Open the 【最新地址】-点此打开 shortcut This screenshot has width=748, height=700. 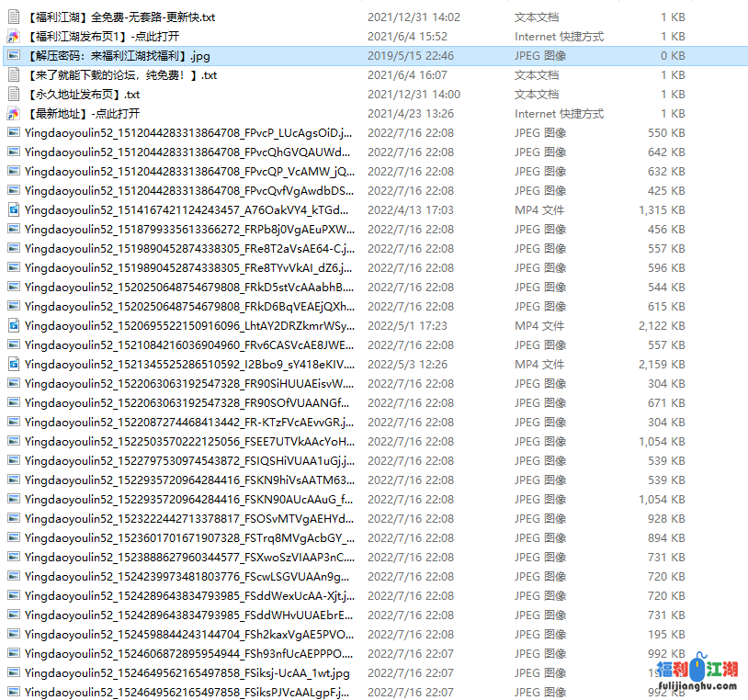101,113
